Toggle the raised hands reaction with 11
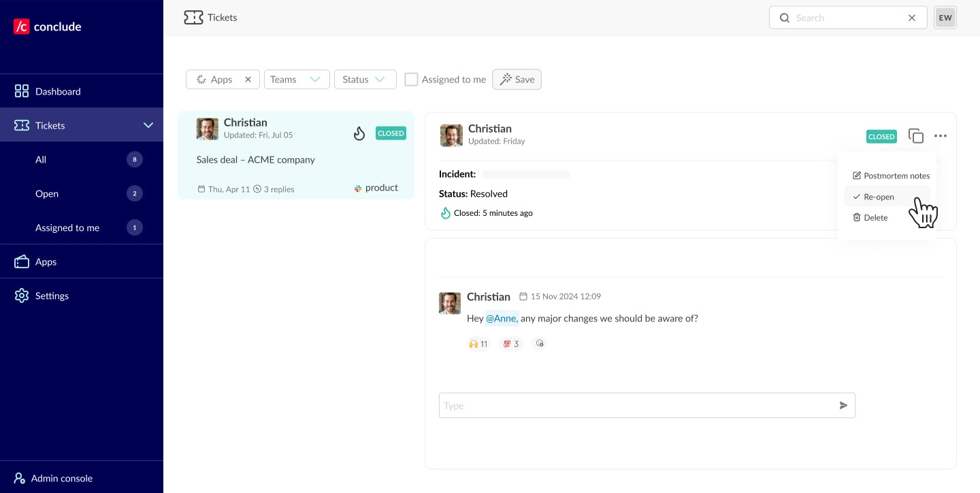The height and width of the screenshot is (493, 980). (x=478, y=344)
